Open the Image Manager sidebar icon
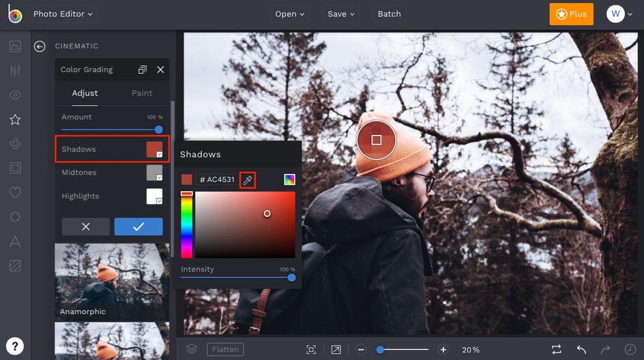Image resolution: width=644 pixels, height=360 pixels. click(x=15, y=46)
